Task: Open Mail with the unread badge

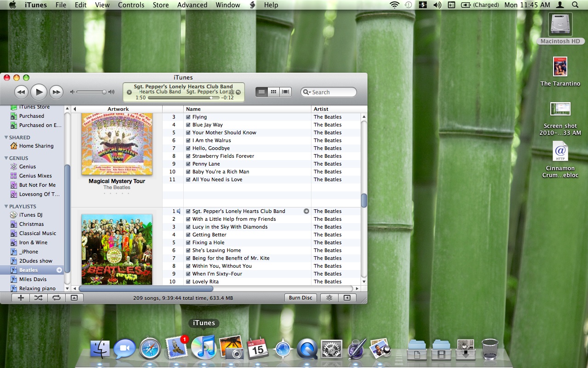Action: 176,347
